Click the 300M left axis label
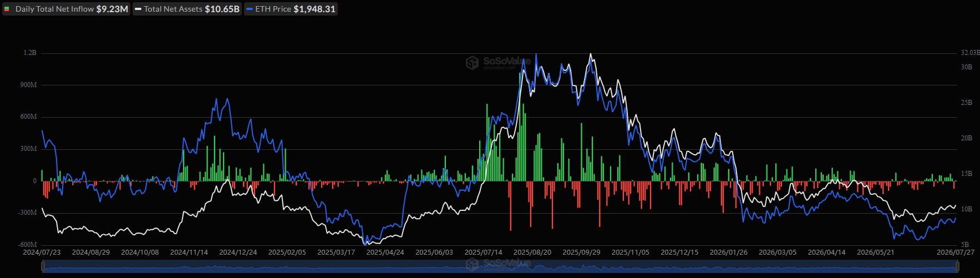980x278 pixels. (29, 149)
